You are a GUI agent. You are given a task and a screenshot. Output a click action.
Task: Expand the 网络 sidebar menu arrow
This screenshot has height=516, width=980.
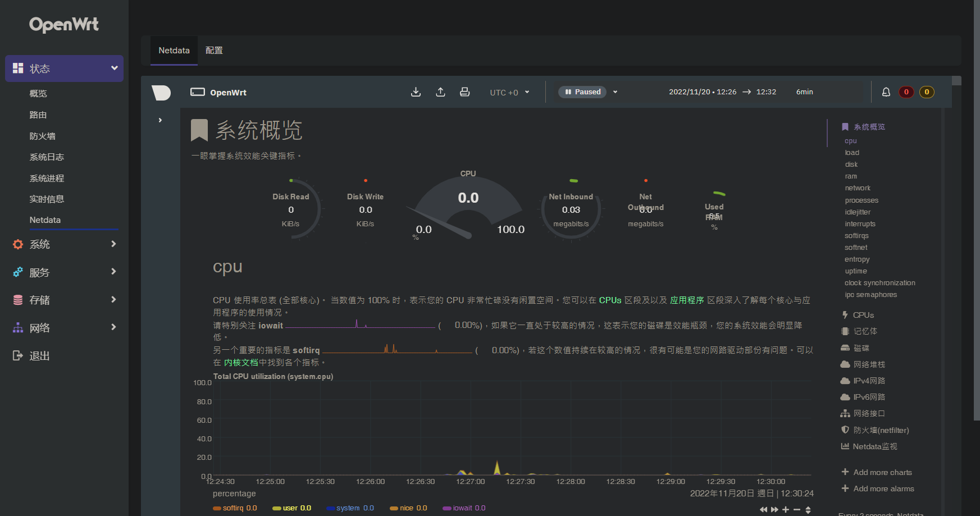(113, 327)
